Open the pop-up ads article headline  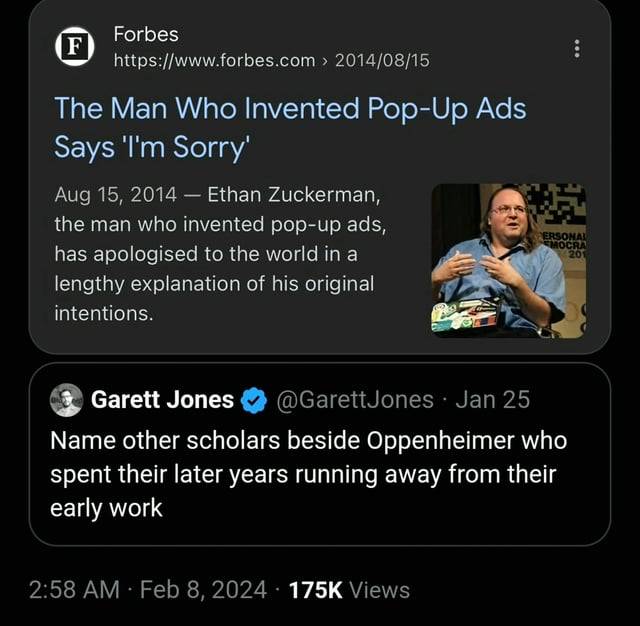pyautogui.click(x=290, y=108)
